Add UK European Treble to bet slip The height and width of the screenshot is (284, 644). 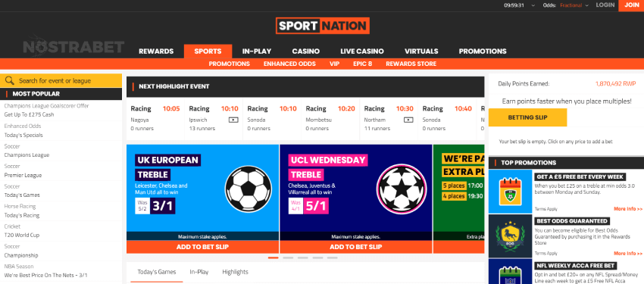(x=202, y=247)
